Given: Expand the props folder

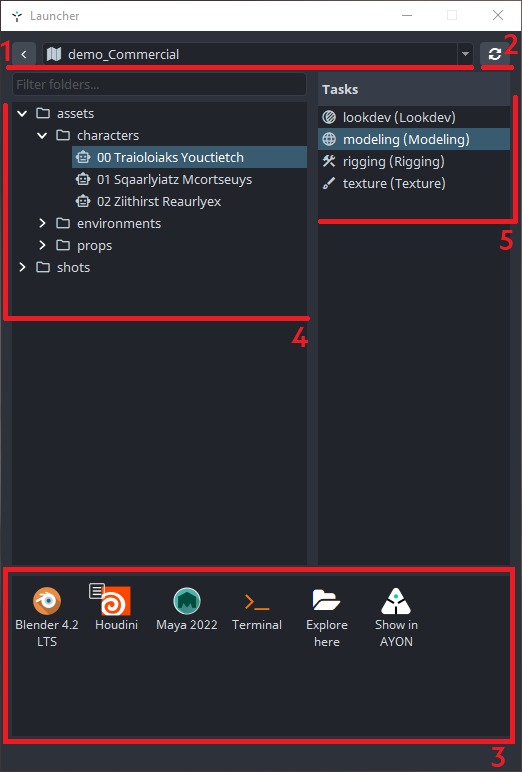Looking at the screenshot, I should click(x=42, y=245).
